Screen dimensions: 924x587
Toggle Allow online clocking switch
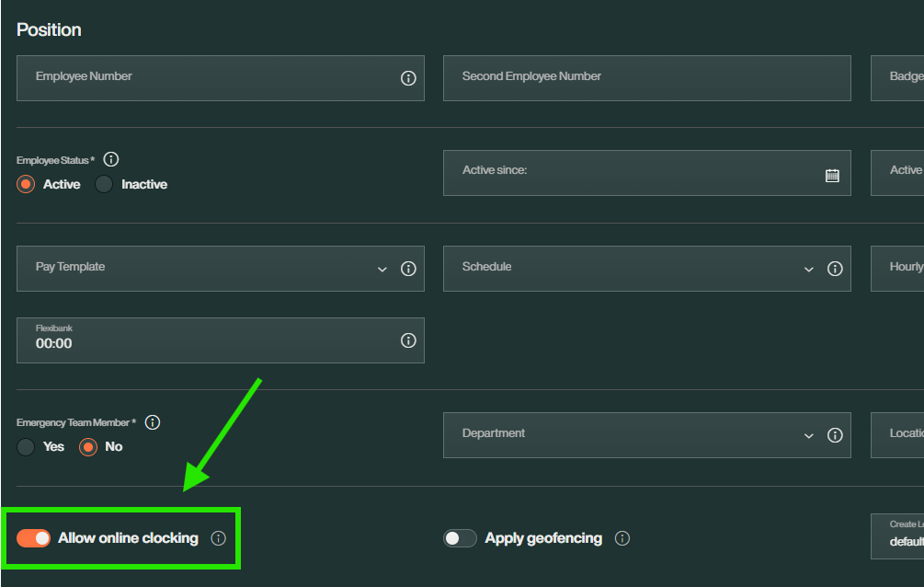34,538
